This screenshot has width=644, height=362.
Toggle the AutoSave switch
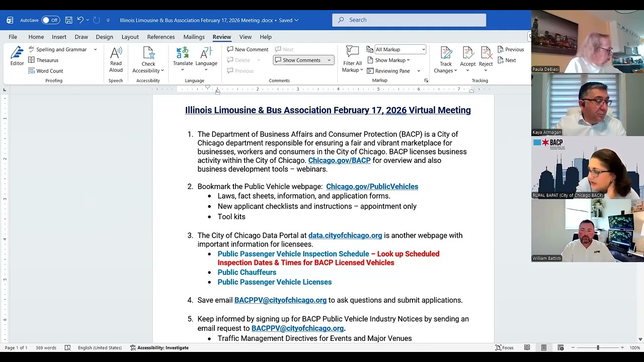[x=50, y=20]
